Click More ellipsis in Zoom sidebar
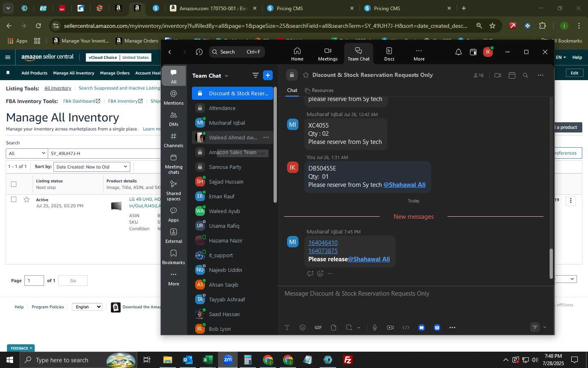Image resolution: width=588 pixels, height=368 pixels. click(x=174, y=278)
